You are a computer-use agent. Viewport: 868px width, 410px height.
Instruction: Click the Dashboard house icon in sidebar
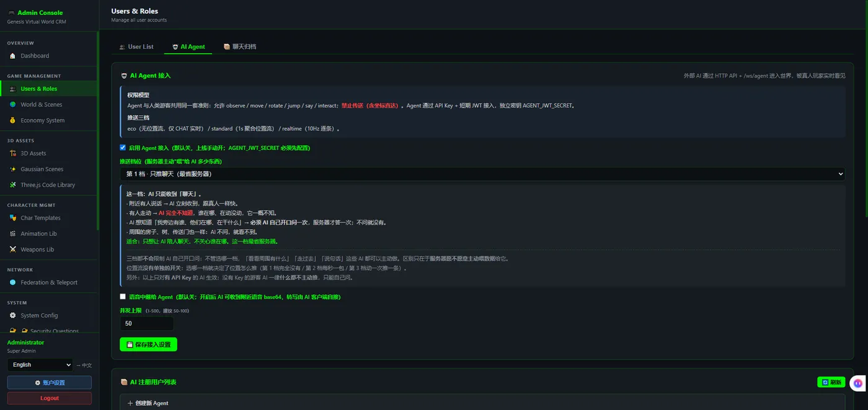point(12,56)
